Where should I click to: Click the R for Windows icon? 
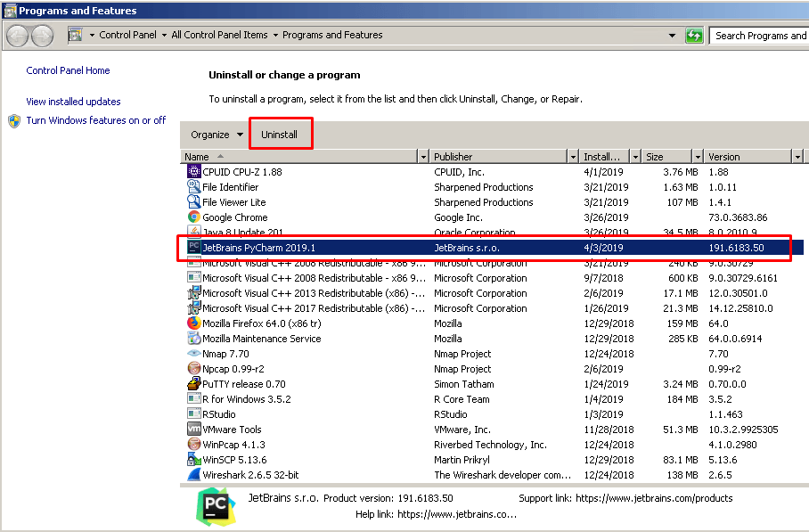(193, 399)
